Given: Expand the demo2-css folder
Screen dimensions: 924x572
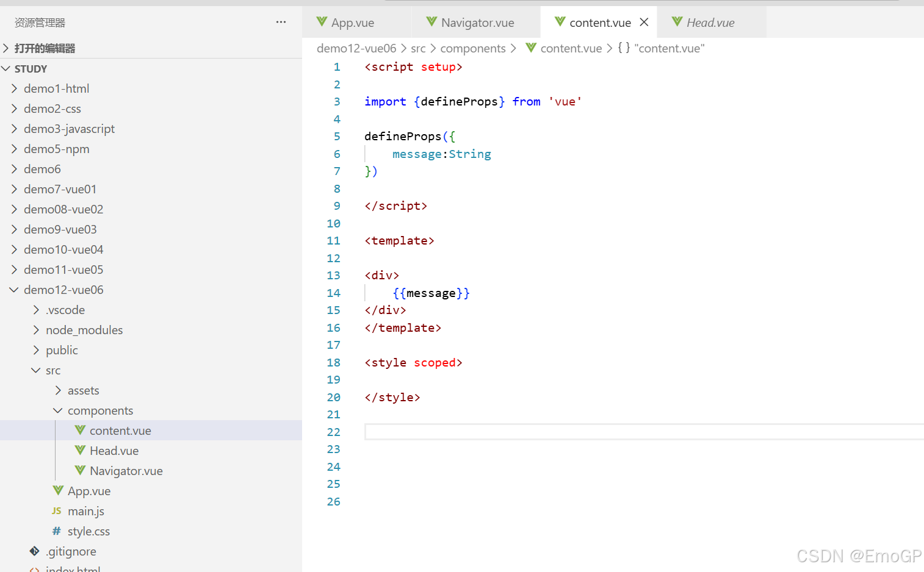Looking at the screenshot, I should (x=14, y=109).
